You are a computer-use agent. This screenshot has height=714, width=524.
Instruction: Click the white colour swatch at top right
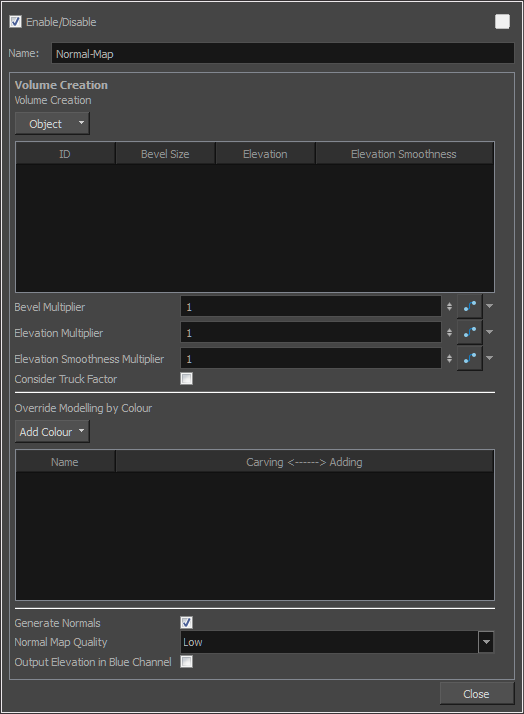502,21
